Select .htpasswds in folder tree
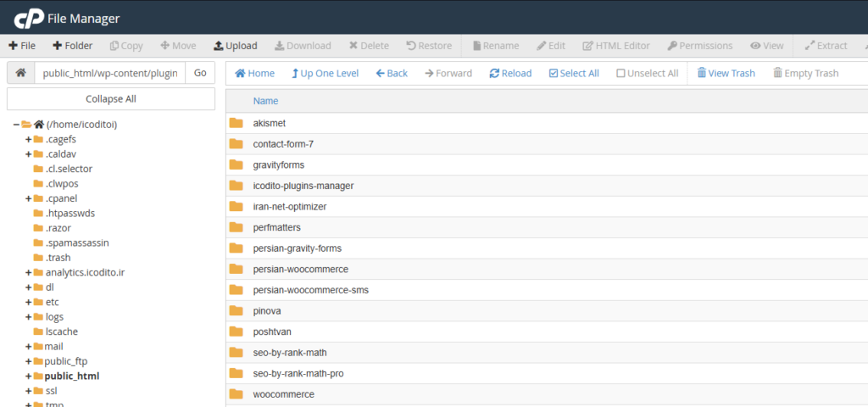The image size is (868, 407). coord(70,213)
